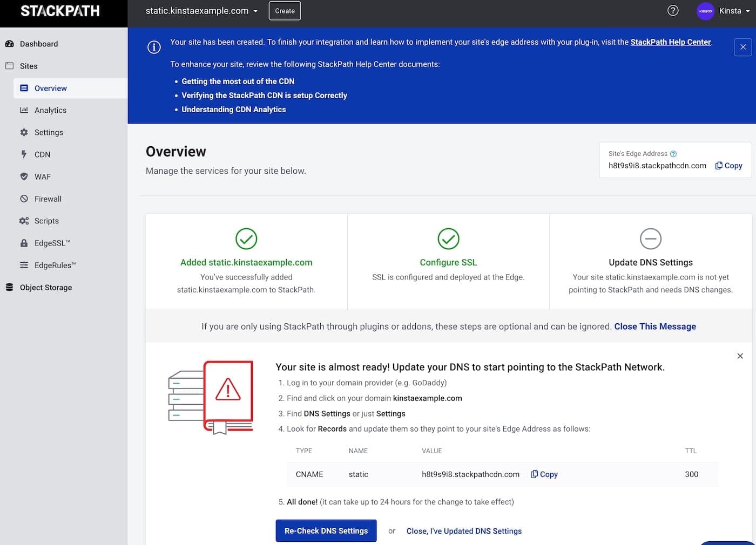The image size is (756, 545).
Task: Open EdgeSSL using the lock icon
Action: tap(24, 243)
